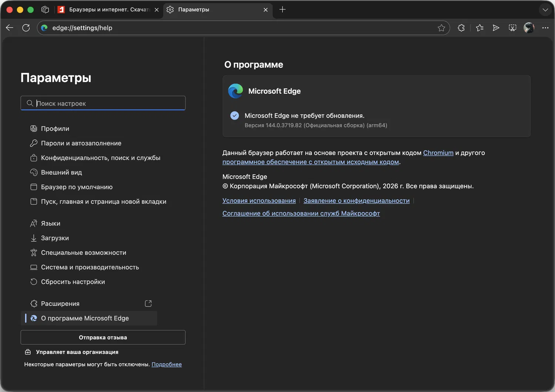Click the "Отправка отзыва" button

click(x=103, y=337)
